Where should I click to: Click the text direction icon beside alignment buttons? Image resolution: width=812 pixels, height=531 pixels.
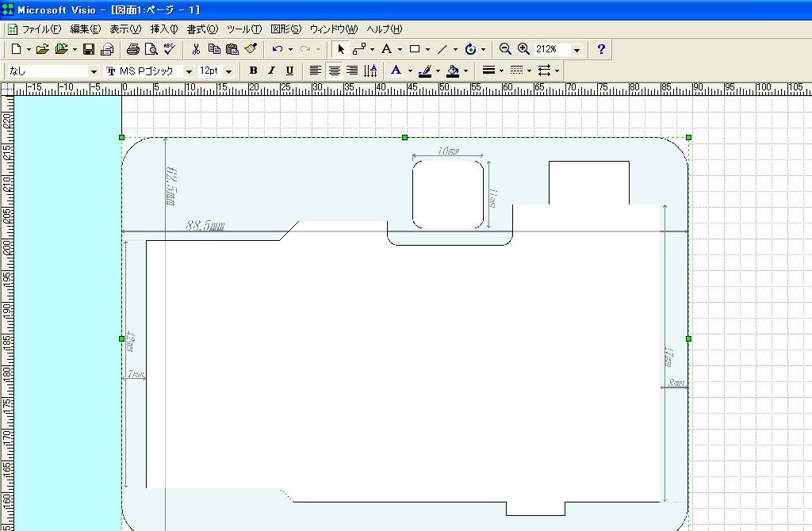[x=370, y=71]
